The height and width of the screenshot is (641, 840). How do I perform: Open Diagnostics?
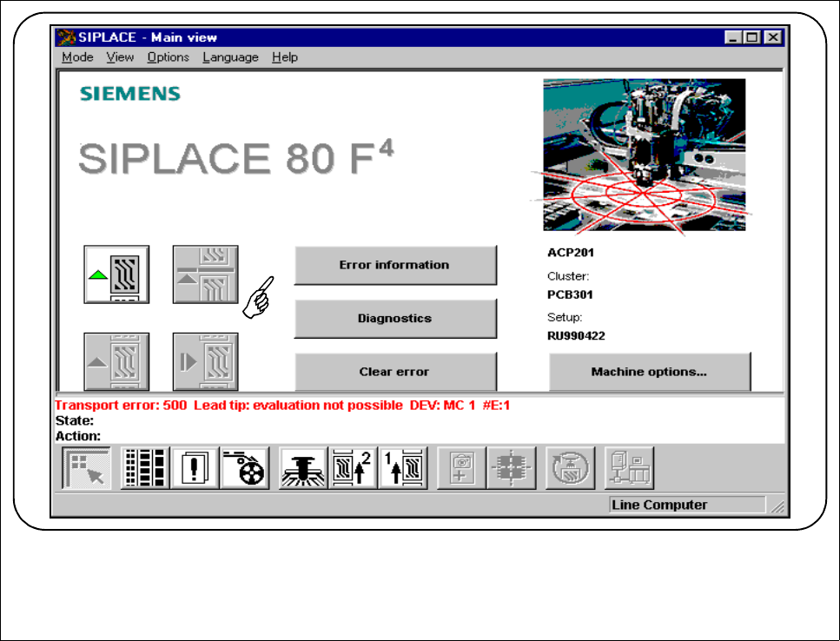[x=395, y=319]
